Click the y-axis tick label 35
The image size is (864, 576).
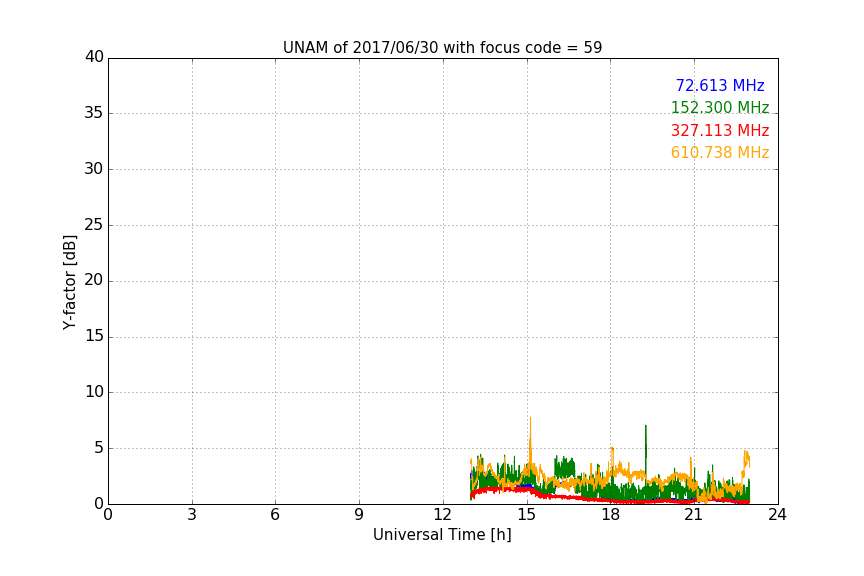tap(94, 113)
